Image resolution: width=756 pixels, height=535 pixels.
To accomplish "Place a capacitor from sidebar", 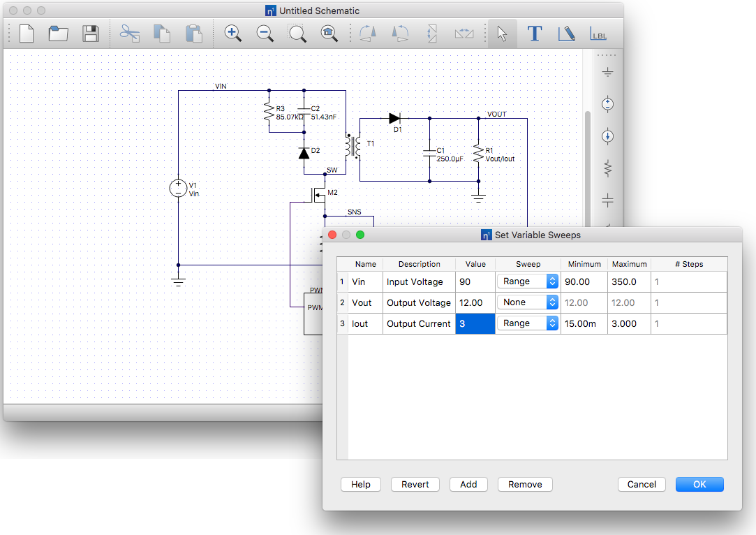I will pyautogui.click(x=607, y=200).
